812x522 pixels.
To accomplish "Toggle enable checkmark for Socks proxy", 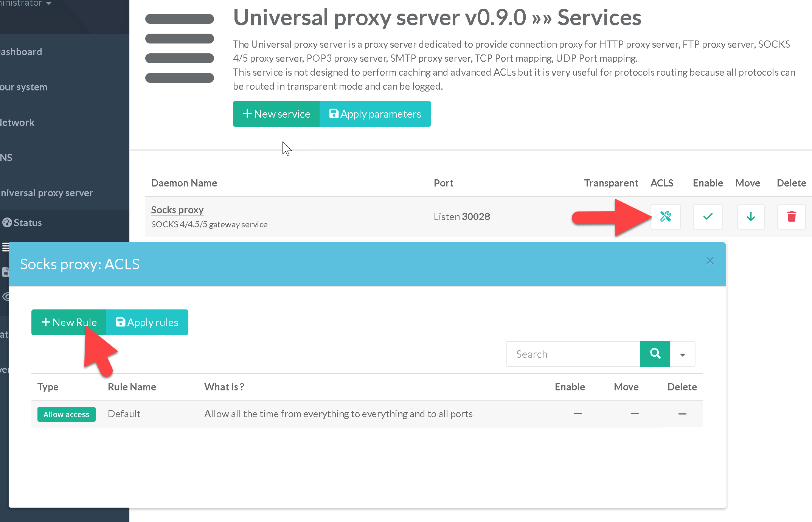I will coord(708,216).
